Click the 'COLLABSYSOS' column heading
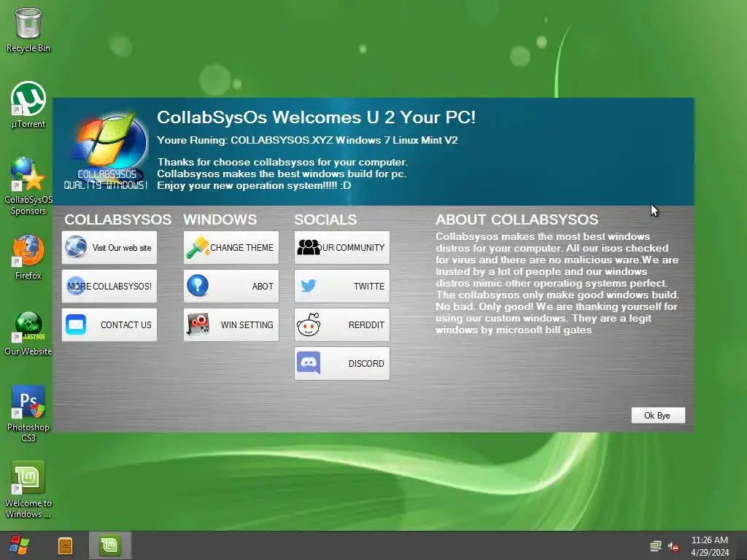The height and width of the screenshot is (560, 747). pyautogui.click(x=118, y=219)
